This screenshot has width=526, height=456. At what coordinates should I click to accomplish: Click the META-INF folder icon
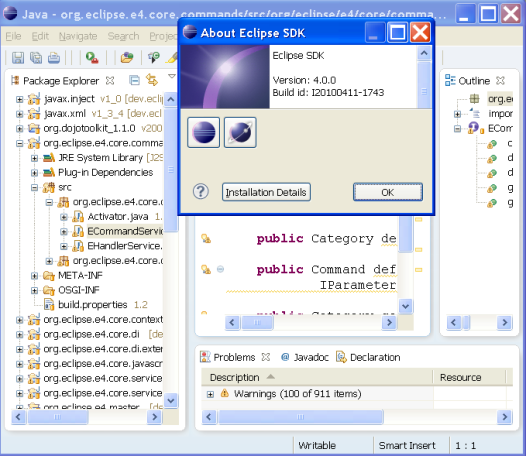49,276
